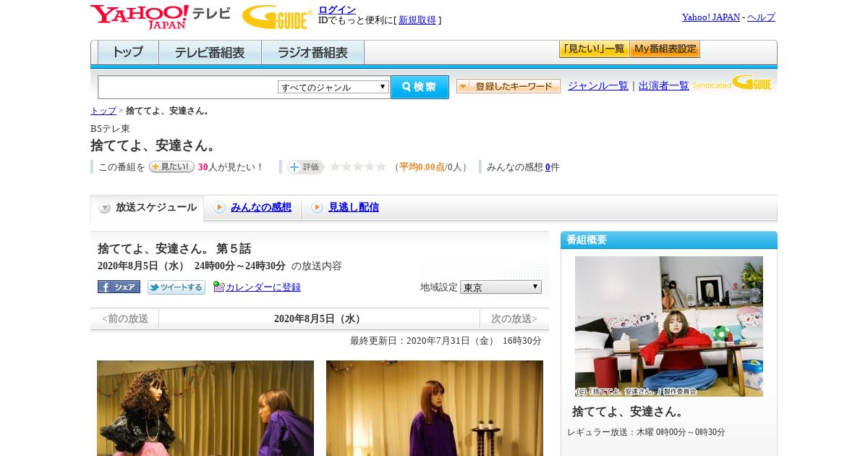Click the left episode scene photo

(205, 408)
